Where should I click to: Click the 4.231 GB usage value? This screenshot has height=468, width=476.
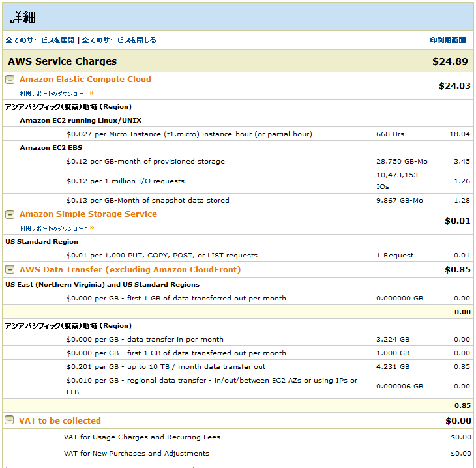(393, 366)
